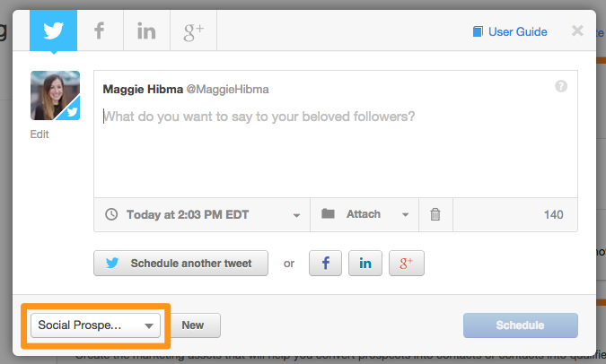Switch to the LinkedIn tab
This screenshot has height=364, width=606.
pyautogui.click(x=146, y=30)
